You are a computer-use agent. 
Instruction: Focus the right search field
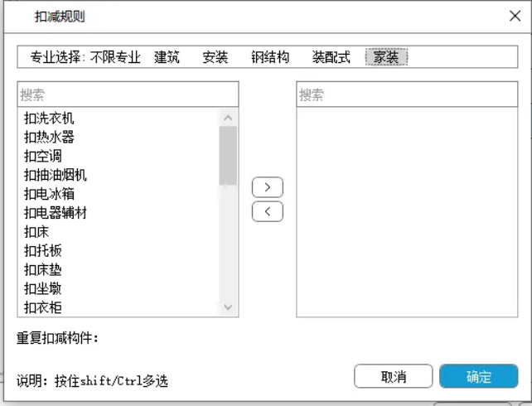pyautogui.click(x=407, y=94)
